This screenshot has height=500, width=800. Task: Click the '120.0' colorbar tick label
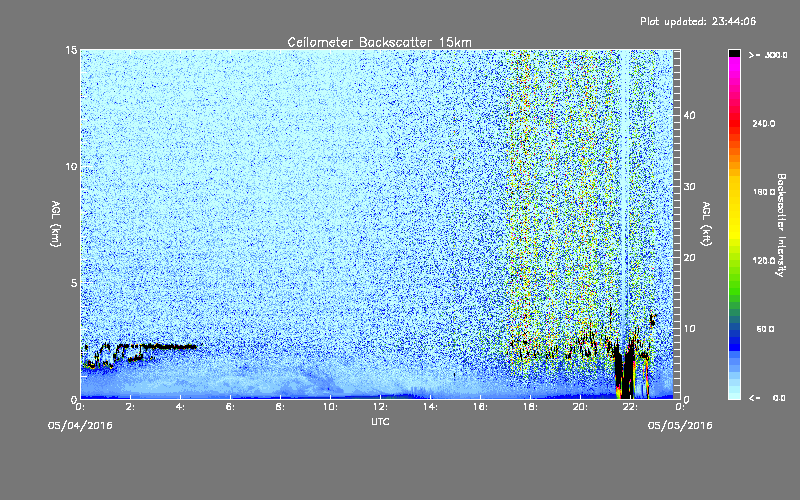tap(763, 261)
